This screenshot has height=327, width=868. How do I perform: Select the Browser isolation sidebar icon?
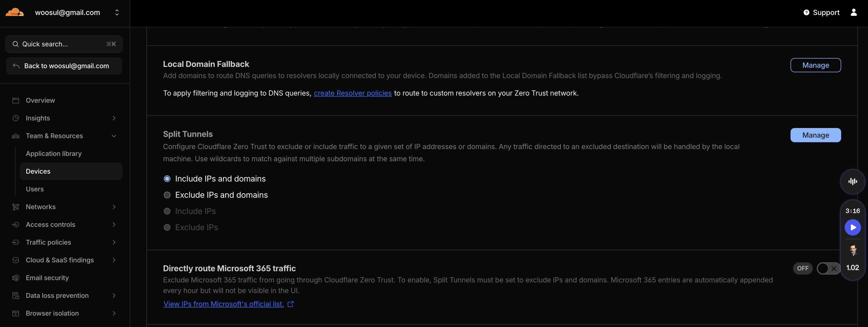tap(16, 313)
